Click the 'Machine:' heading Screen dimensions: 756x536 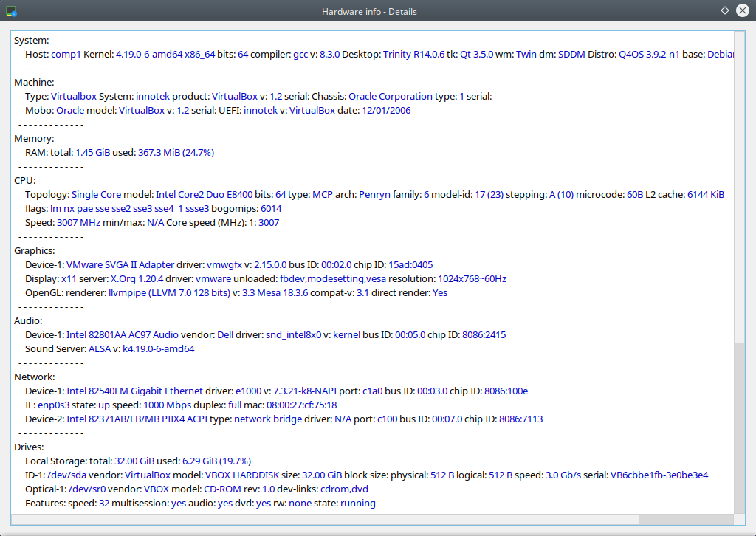[x=34, y=83]
